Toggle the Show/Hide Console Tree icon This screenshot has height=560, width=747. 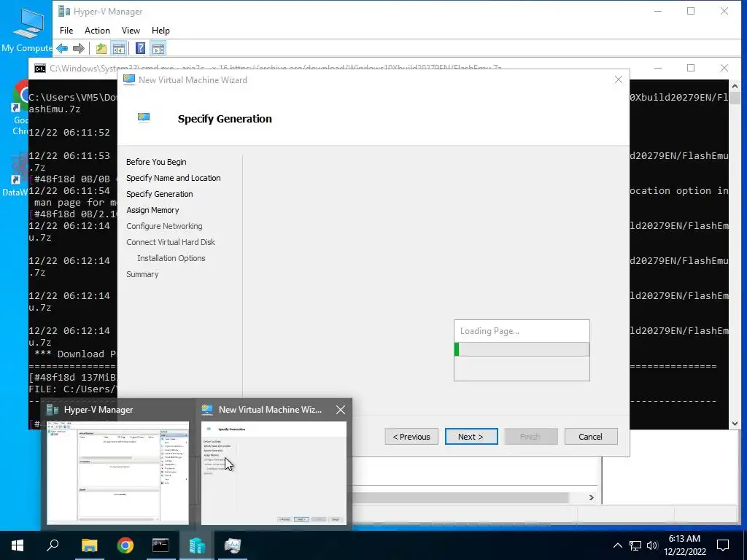[119, 48]
